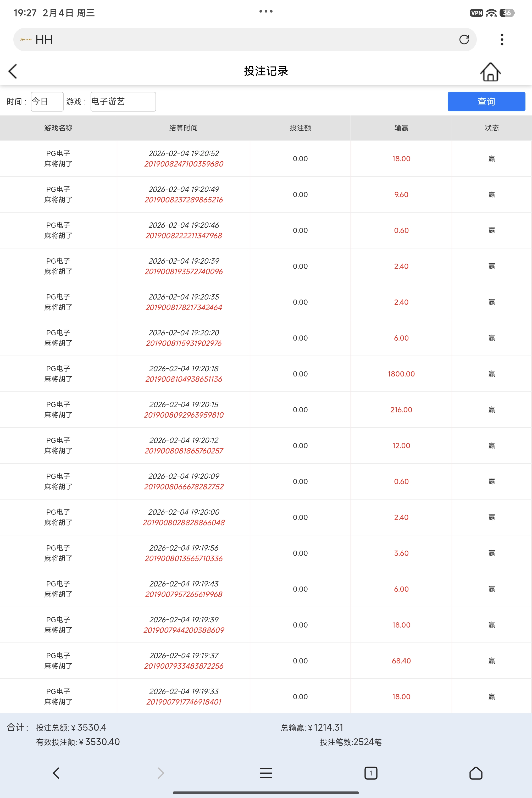Open the tab switcher showing 1 tab

point(370,773)
